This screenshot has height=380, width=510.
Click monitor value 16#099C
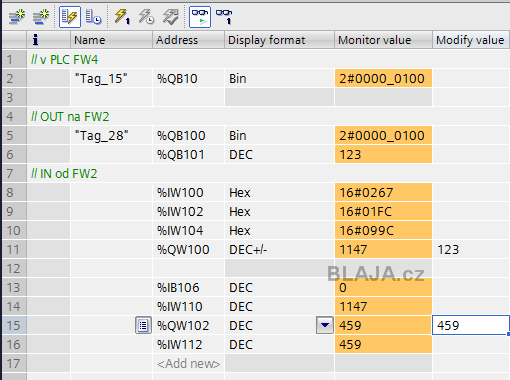tap(383, 231)
